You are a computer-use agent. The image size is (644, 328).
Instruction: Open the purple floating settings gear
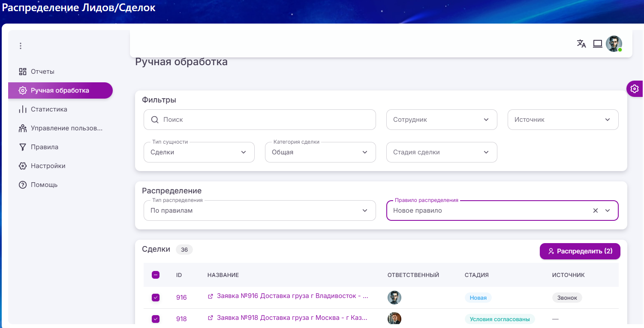coord(635,89)
